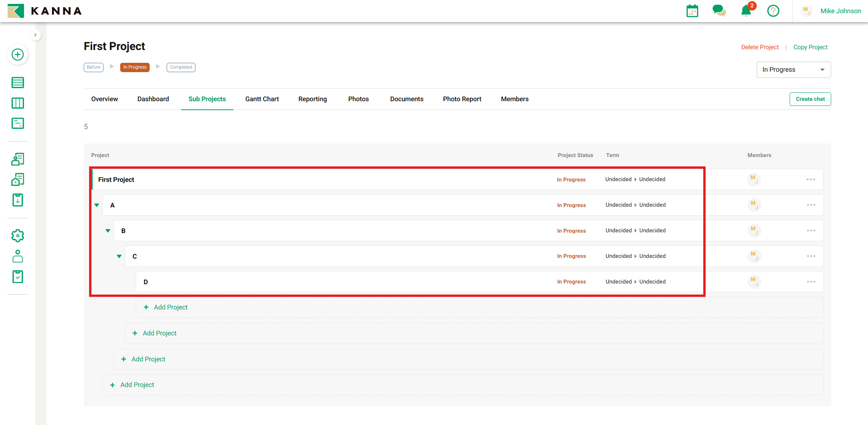Viewport: 868px width, 425px height.
Task: Open the calendar icon in header
Action: [x=692, y=11]
